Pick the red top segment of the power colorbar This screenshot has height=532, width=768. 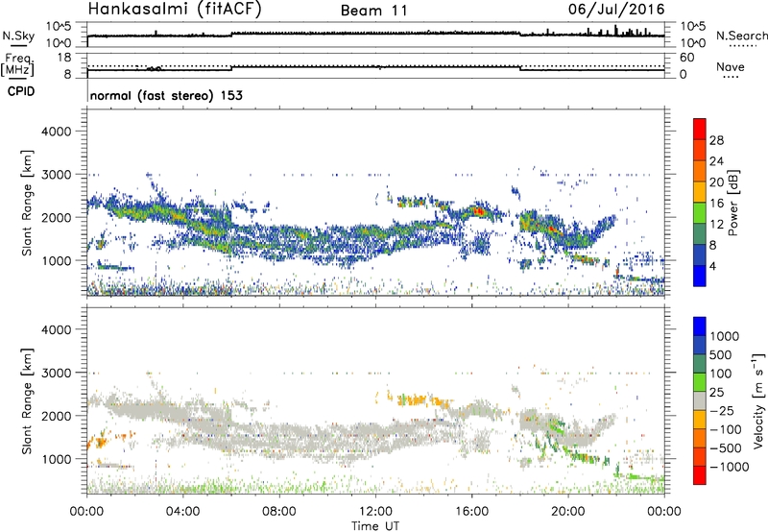[700, 129]
